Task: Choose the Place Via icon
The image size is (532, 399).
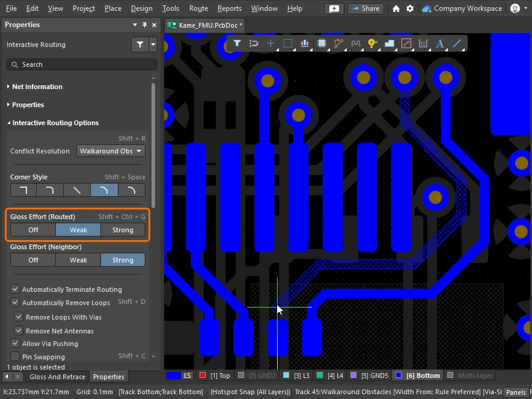Action: 372,43
